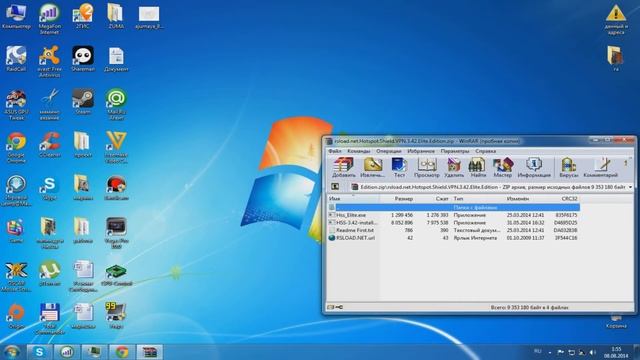This screenshot has width=640, height=360.
Task: Switch to WinRAR on the taskbar
Action: coord(149,352)
